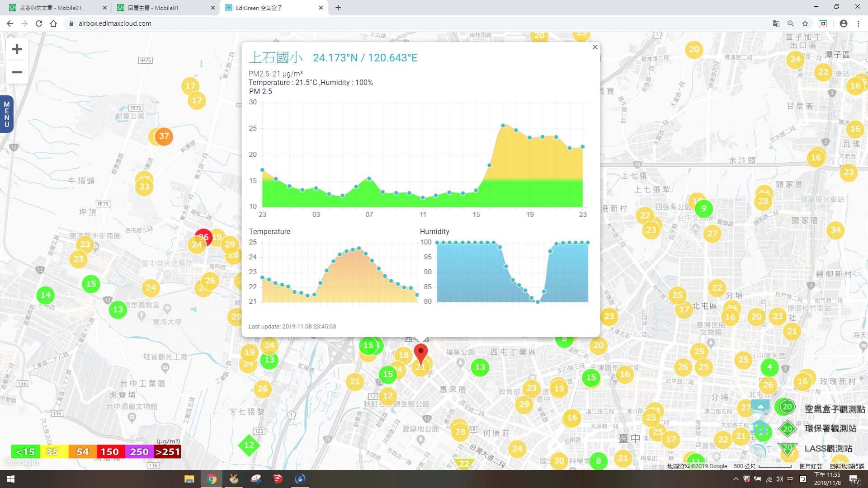The width and height of the screenshot is (868, 488).
Task: Close the 我參與的文章 - Mobile01 tab
Action: [x=105, y=8]
